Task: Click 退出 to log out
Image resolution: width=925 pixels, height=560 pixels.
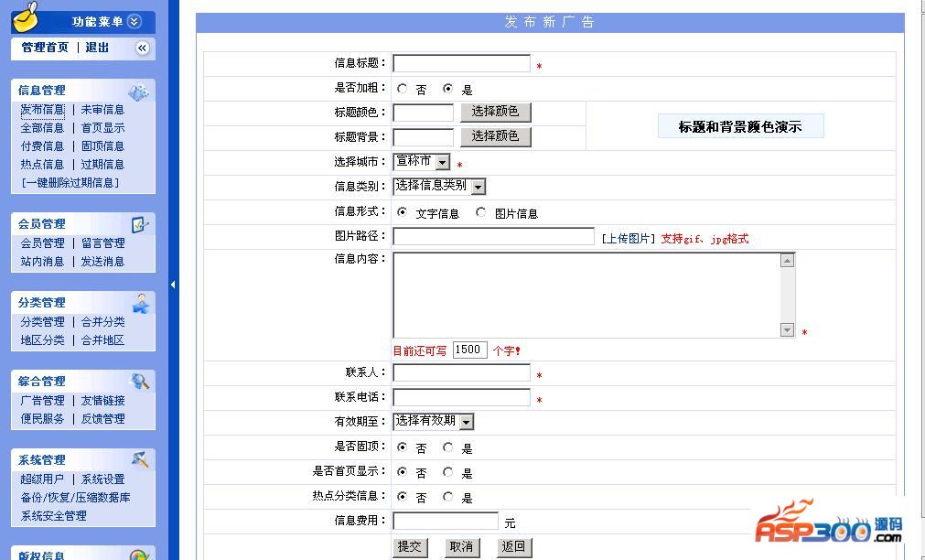Action: (97, 48)
